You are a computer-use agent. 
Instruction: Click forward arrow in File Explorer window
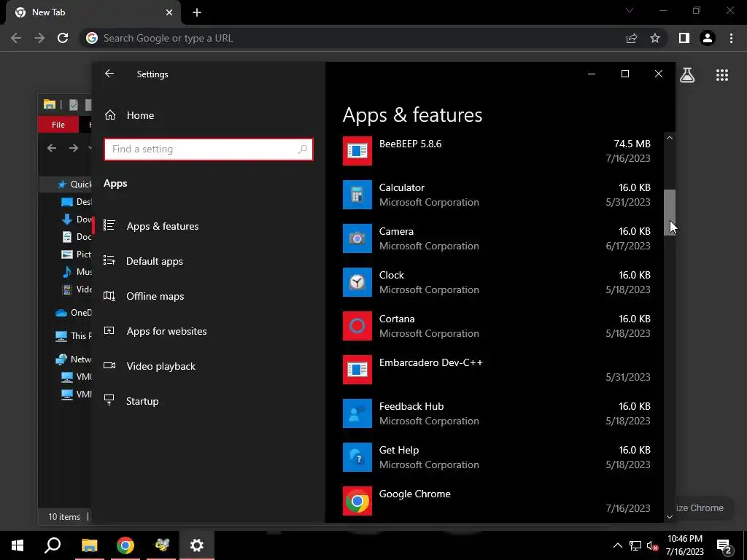click(74, 148)
